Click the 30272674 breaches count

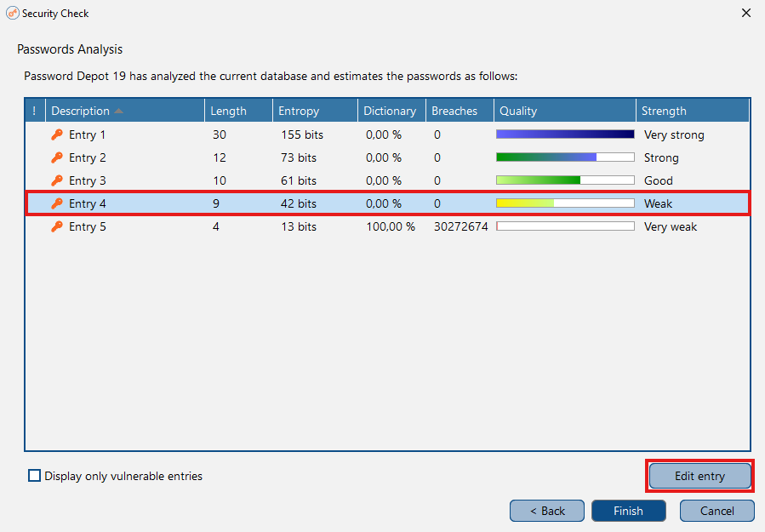[x=461, y=226]
